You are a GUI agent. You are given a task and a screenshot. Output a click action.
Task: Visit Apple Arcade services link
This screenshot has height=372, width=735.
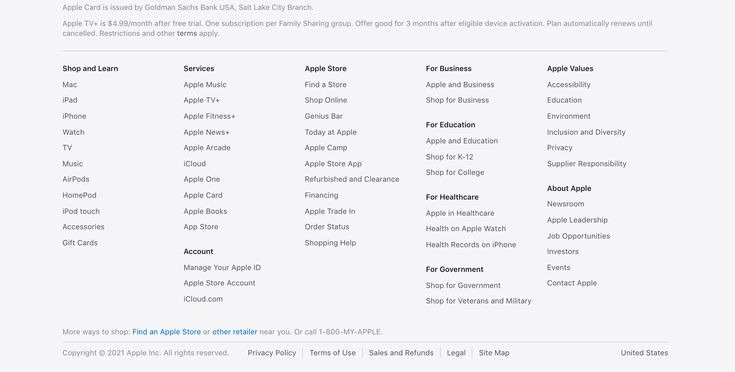tap(207, 148)
